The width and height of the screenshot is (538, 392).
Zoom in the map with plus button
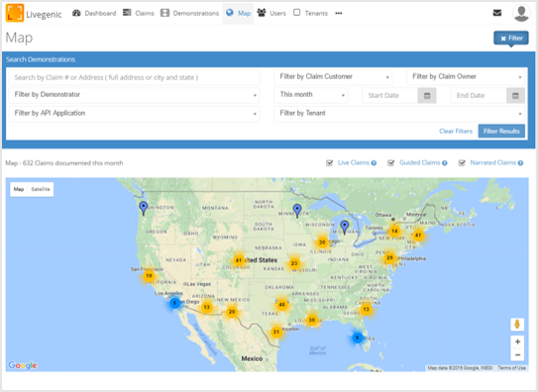click(x=517, y=342)
